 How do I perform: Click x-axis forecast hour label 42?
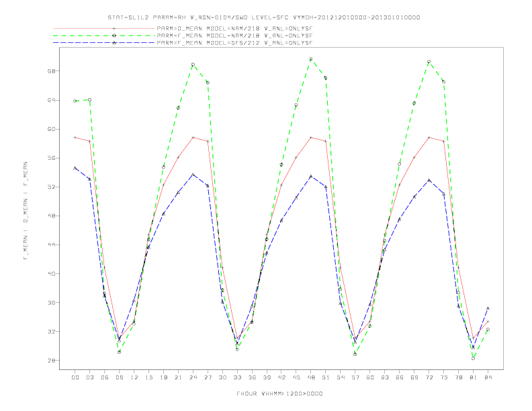pyautogui.click(x=281, y=377)
